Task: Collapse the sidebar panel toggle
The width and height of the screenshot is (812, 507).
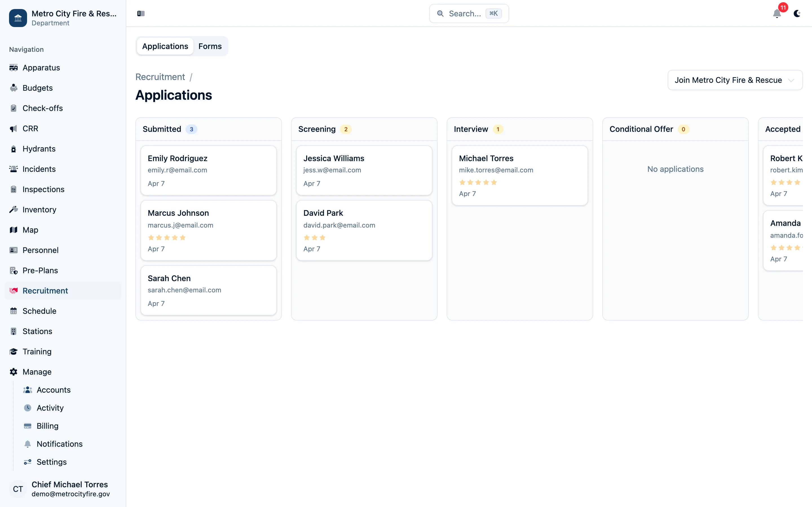Action: [141, 14]
